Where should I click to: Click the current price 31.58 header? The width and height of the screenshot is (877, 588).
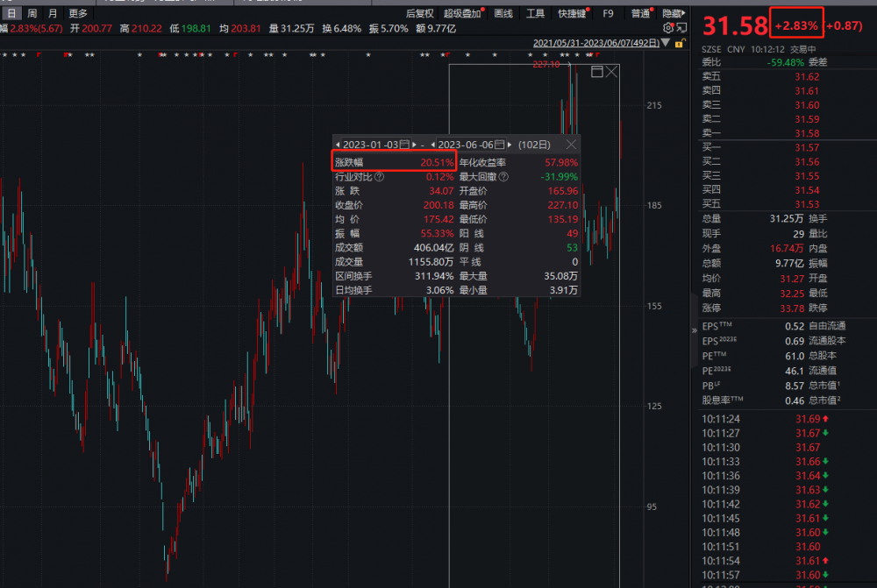click(735, 25)
